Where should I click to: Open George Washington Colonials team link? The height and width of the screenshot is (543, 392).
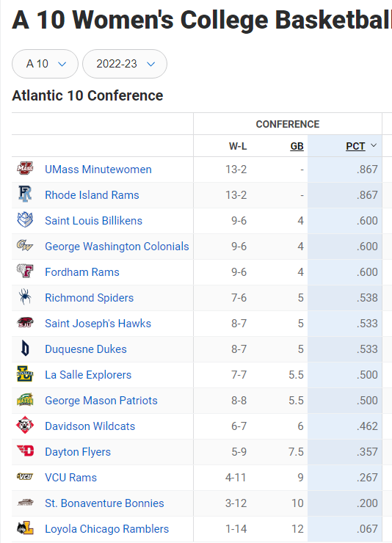pyautogui.click(x=117, y=247)
